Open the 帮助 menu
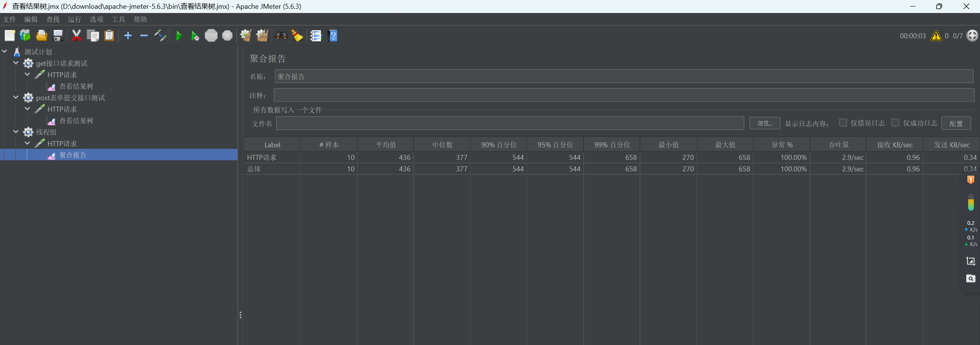This screenshot has width=980, height=345. tap(141, 19)
